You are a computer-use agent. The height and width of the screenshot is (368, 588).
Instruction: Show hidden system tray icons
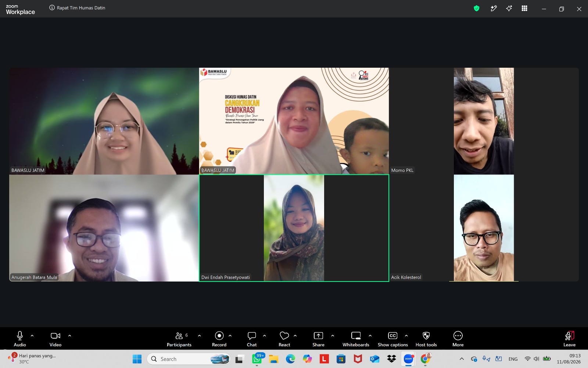(x=462, y=359)
